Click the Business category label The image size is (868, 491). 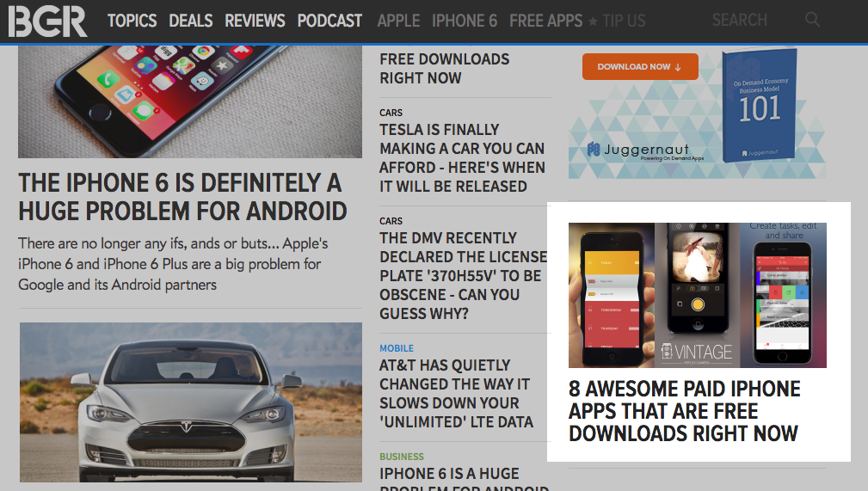402,457
